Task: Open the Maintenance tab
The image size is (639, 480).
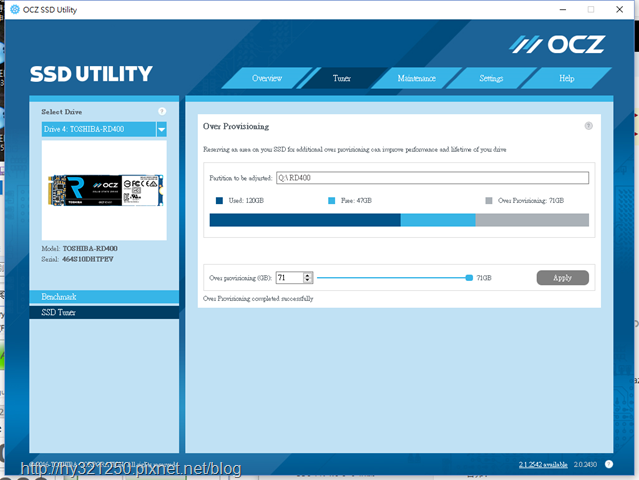Action: pyautogui.click(x=416, y=78)
